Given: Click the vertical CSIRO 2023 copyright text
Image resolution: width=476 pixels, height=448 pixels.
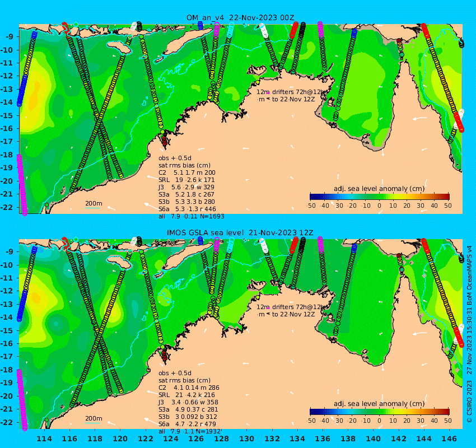Looking at the screenshot, I should click(x=469, y=334).
